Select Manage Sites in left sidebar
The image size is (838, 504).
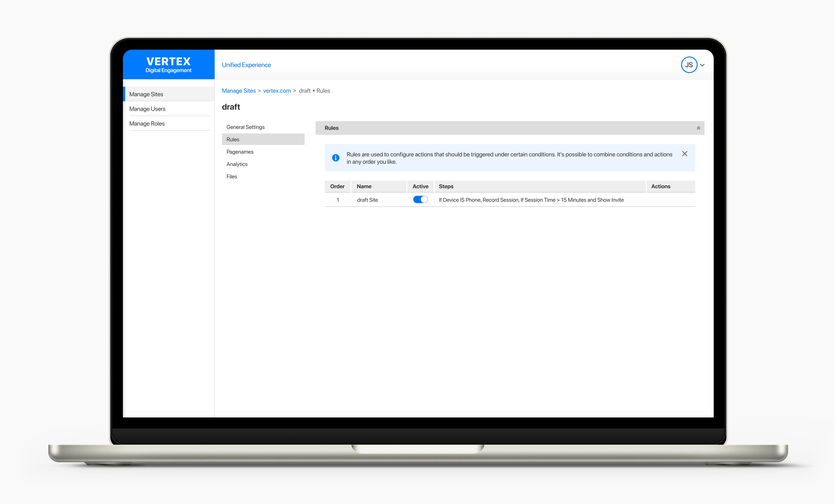[146, 94]
